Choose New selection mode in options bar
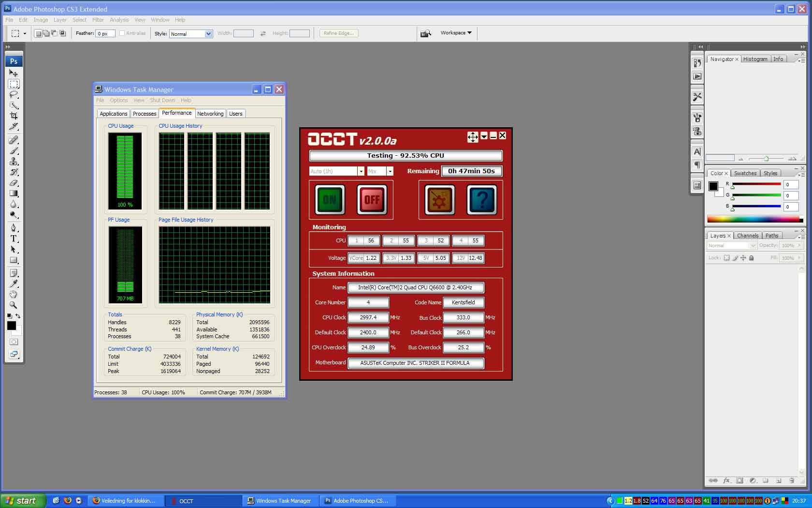 coord(38,33)
